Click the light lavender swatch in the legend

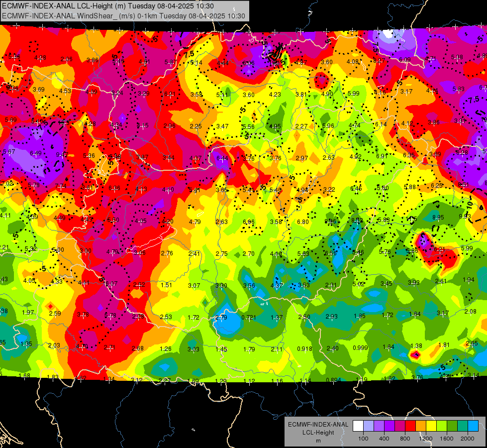(x=369, y=426)
